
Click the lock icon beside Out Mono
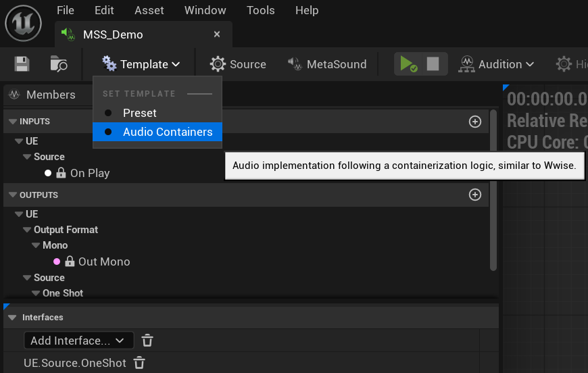[x=70, y=261]
